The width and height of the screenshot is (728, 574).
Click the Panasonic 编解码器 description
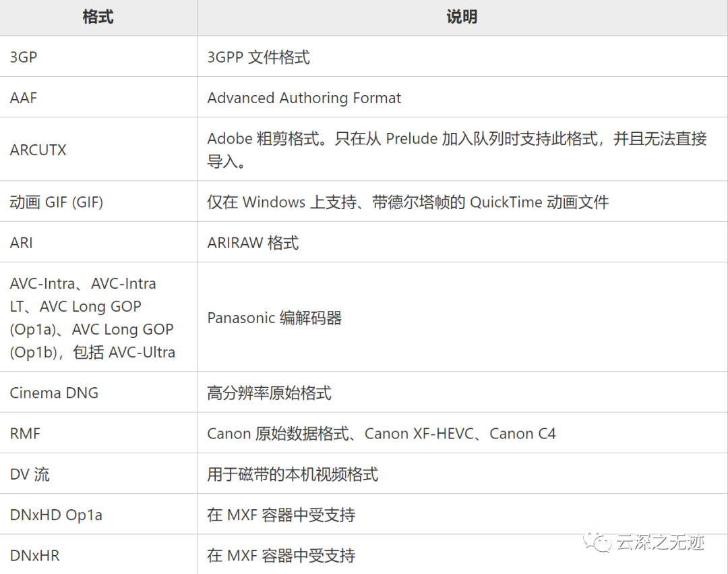[274, 318]
